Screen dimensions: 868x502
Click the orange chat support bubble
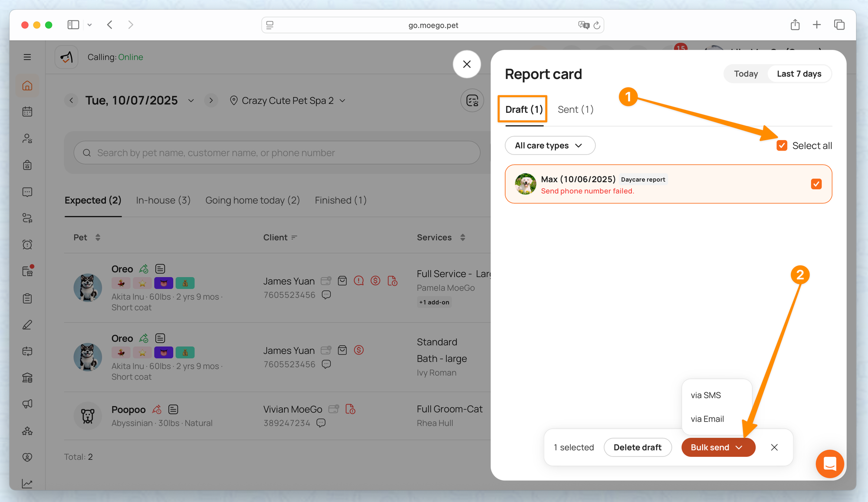tap(829, 464)
